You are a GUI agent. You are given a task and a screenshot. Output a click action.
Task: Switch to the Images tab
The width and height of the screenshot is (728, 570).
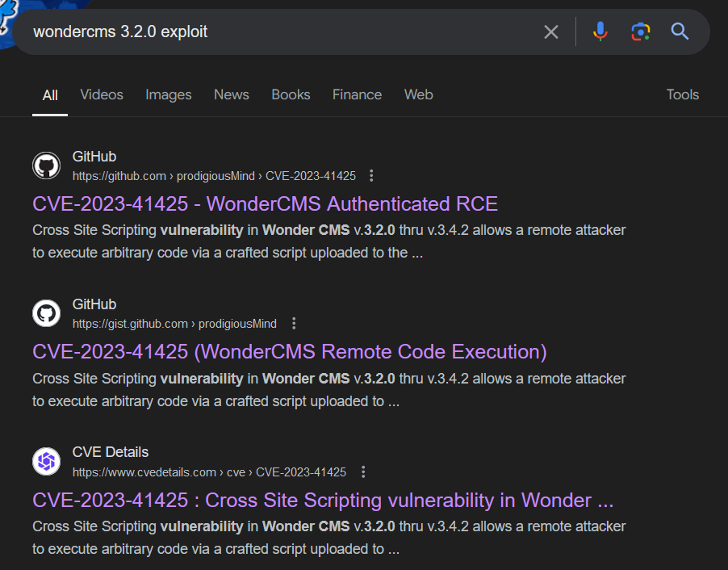169,94
